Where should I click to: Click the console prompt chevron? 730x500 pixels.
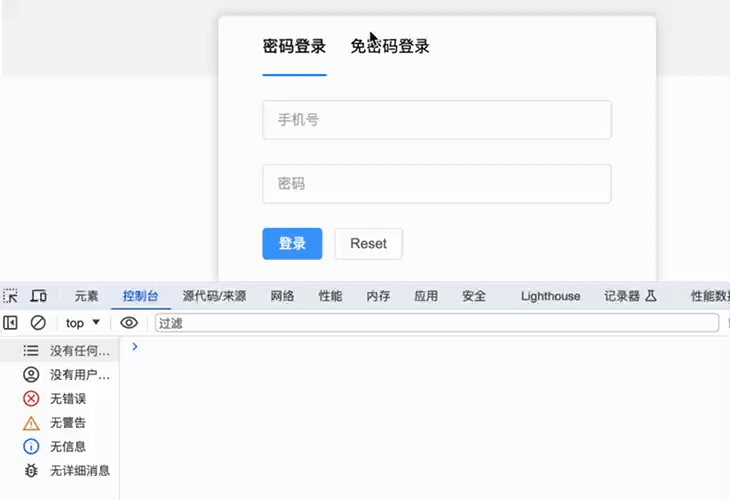coord(135,347)
